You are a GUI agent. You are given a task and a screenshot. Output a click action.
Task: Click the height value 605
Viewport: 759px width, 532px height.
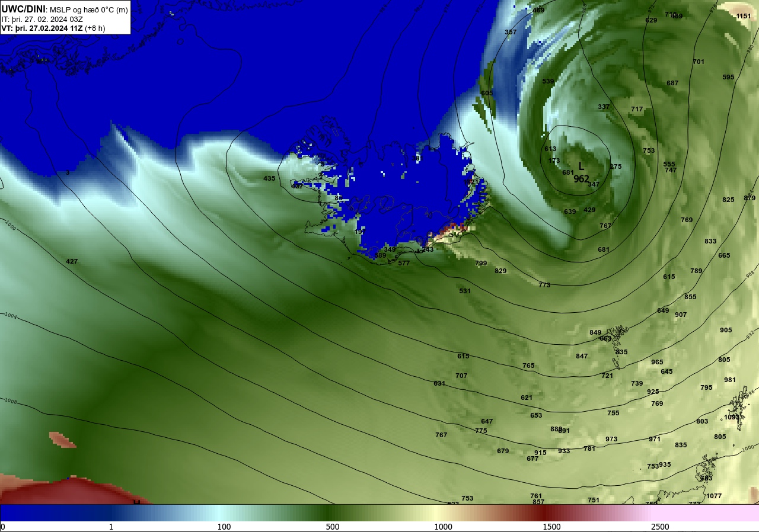[487, 93]
